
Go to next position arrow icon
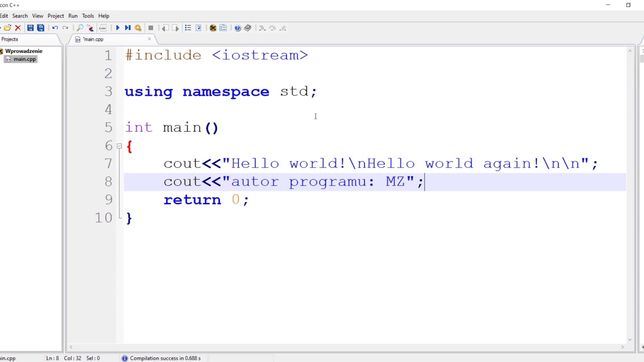[x=175, y=28]
